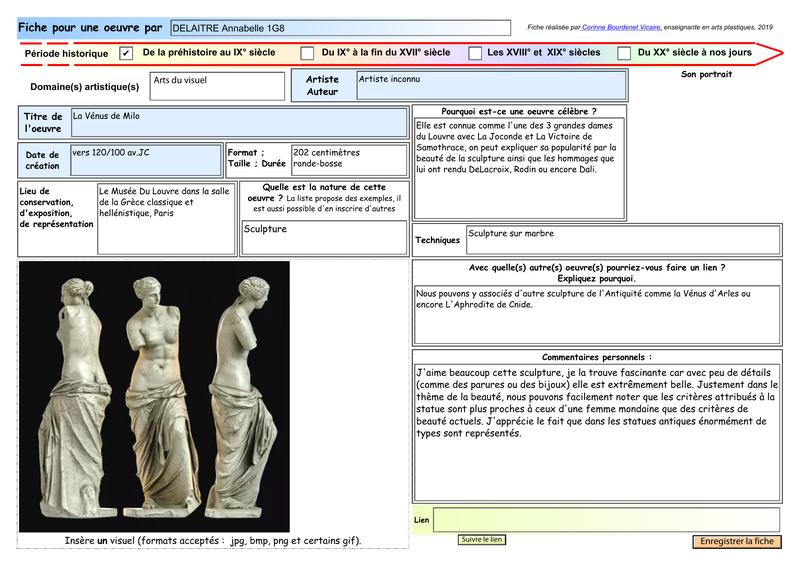This screenshot has width=800, height=566.
Task: Click the 'Suivre le lien' button
Action: coord(482,540)
